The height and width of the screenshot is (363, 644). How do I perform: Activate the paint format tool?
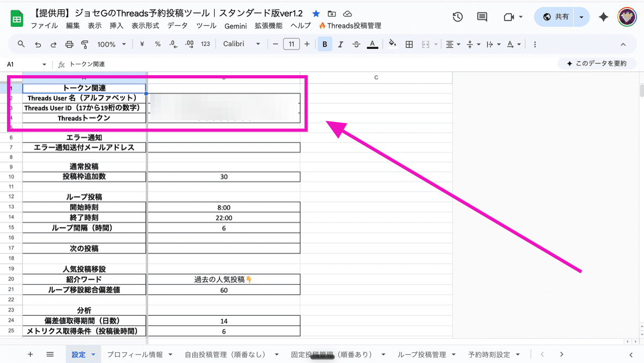tap(84, 44)
